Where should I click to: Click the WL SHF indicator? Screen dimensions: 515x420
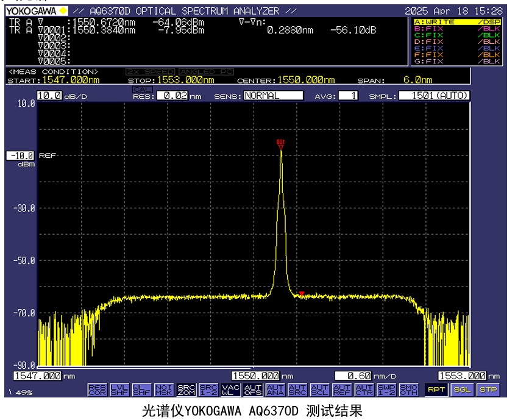pyautogui.click(x=141, y=390)
